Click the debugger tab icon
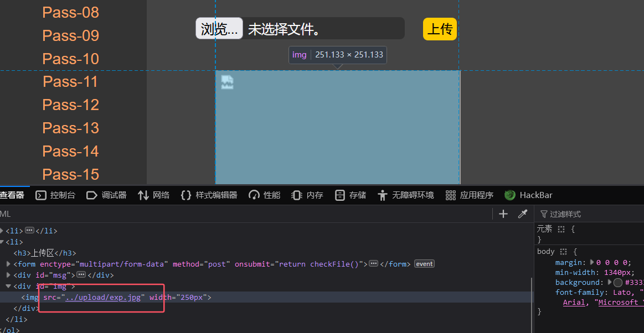 92,195
